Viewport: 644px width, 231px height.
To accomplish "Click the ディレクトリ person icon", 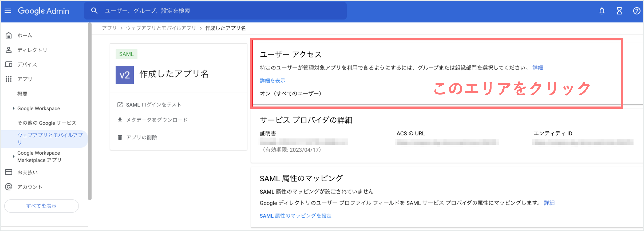I will point(8,50).
